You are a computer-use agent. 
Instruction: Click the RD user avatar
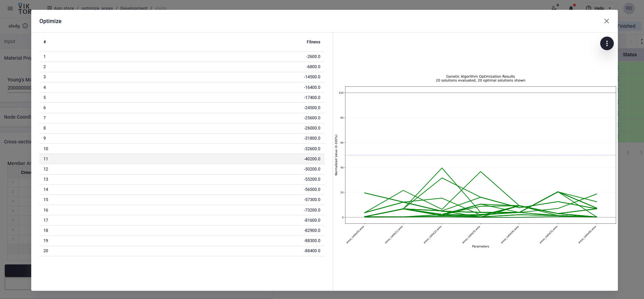[x=629, y=8]
